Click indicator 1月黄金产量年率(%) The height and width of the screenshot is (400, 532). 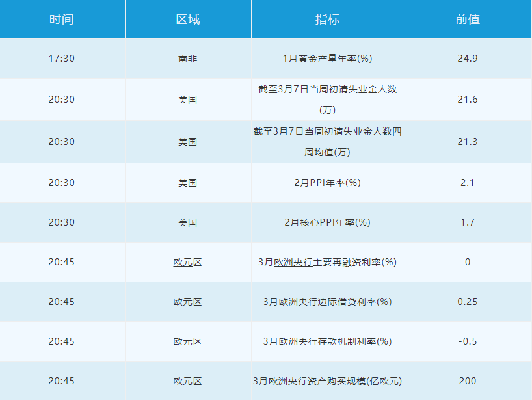click(x=327, y=59)
